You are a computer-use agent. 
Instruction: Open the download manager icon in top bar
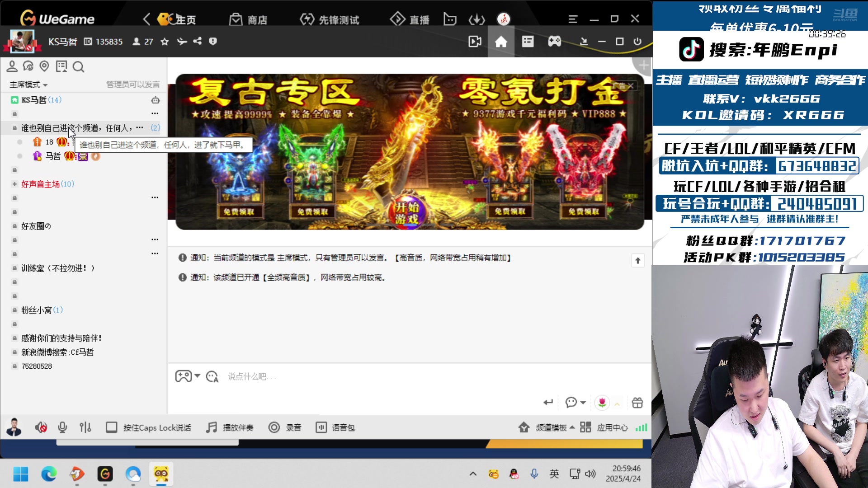tap(477, 19)
